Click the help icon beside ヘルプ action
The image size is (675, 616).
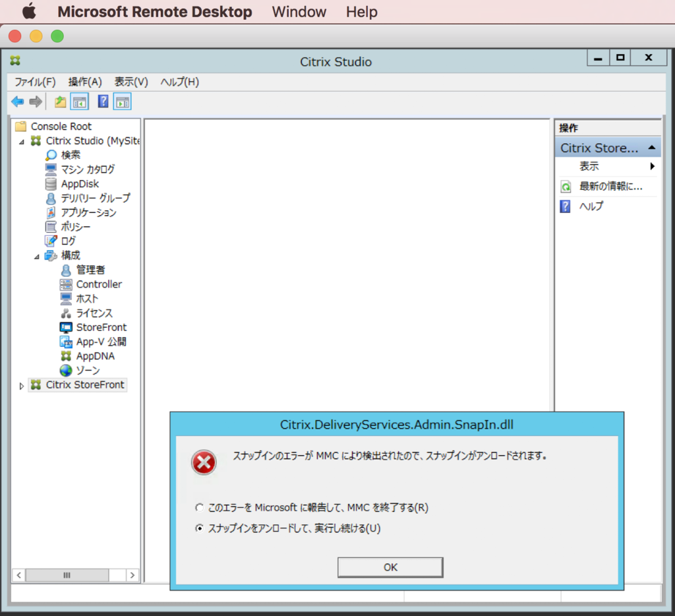click(565, 206)
